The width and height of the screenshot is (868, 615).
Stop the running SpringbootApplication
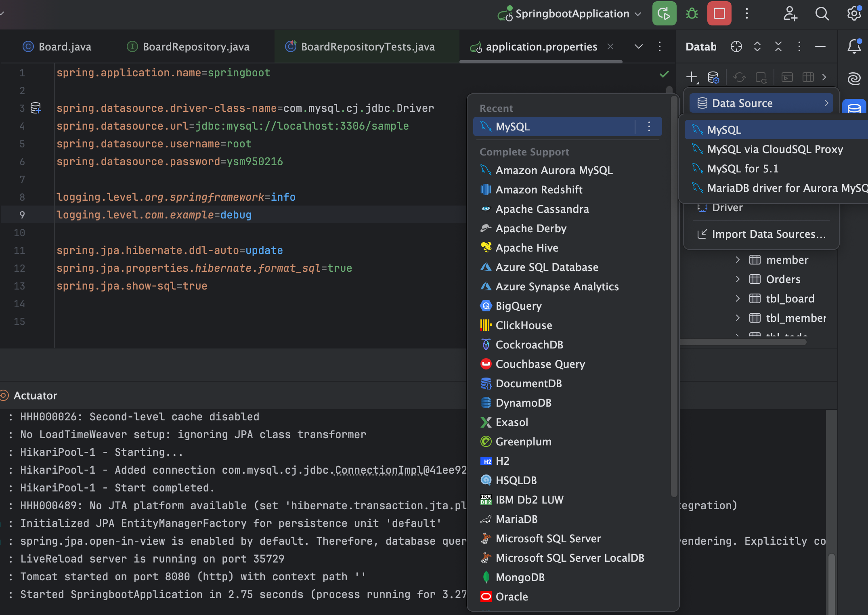click(x=719, y=14)
